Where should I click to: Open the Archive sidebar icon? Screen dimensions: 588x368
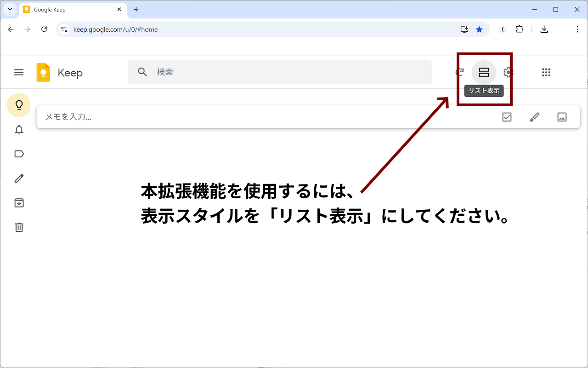click(x=19, y=203)
